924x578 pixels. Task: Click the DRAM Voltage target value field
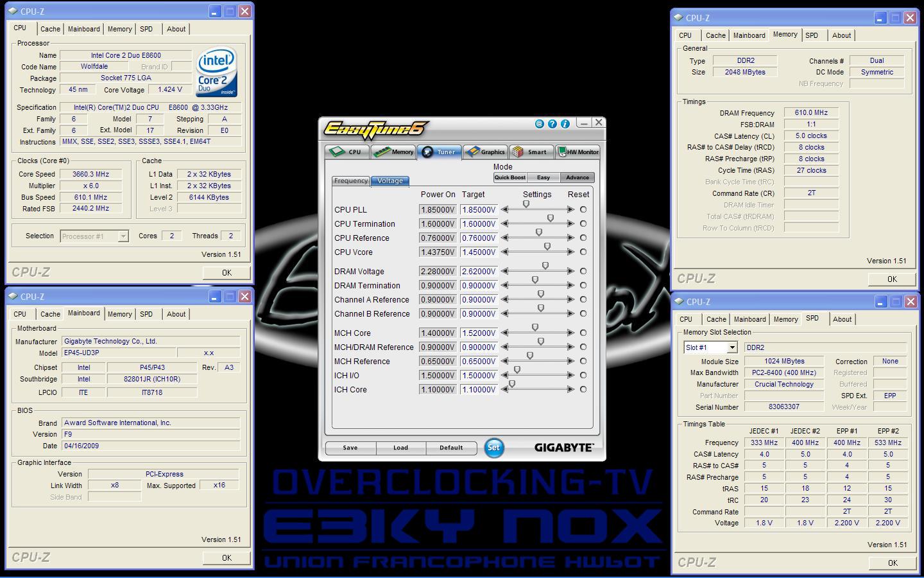tap(479, 272)
